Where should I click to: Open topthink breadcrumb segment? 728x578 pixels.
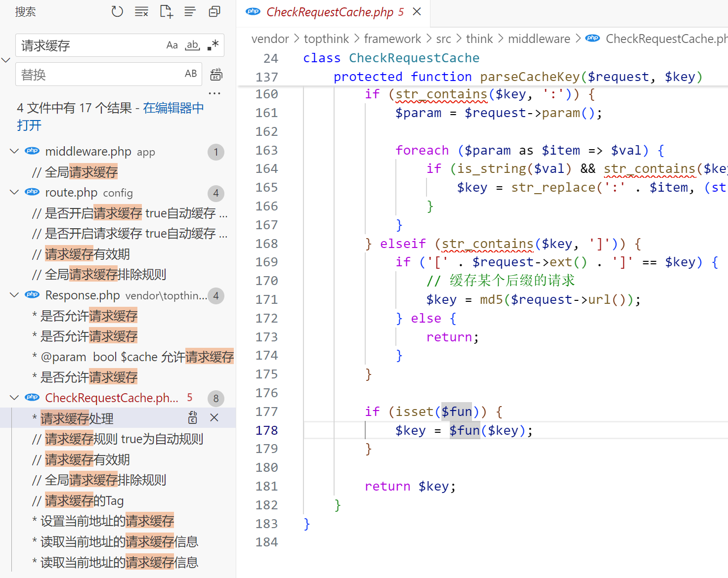[x=326, y=39]
